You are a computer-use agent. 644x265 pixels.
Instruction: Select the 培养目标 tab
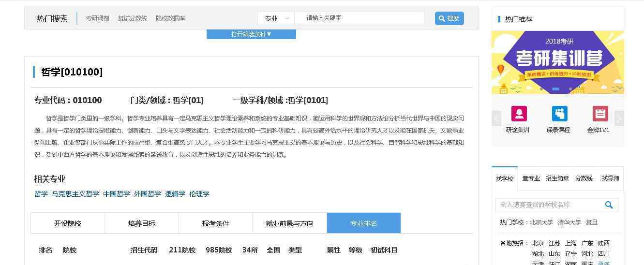point(142,223)
